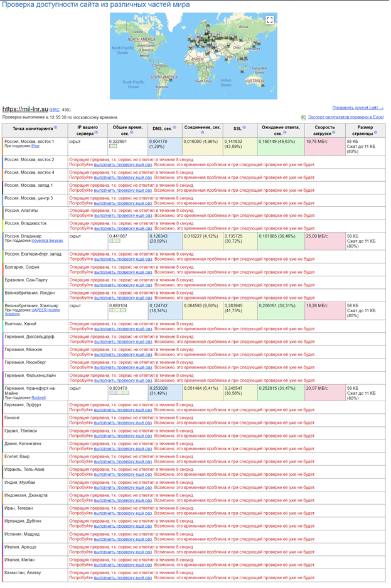Click timing bar under 0,803470 total time
This screenshot has height=588, width=391.
pos(119,393)
